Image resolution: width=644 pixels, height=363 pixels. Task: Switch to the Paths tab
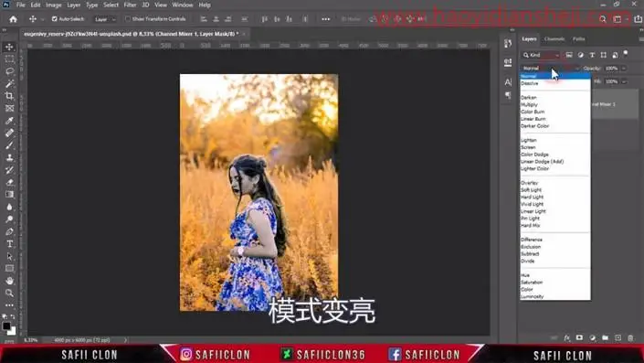pyautogui.click(x=579, y=39)
